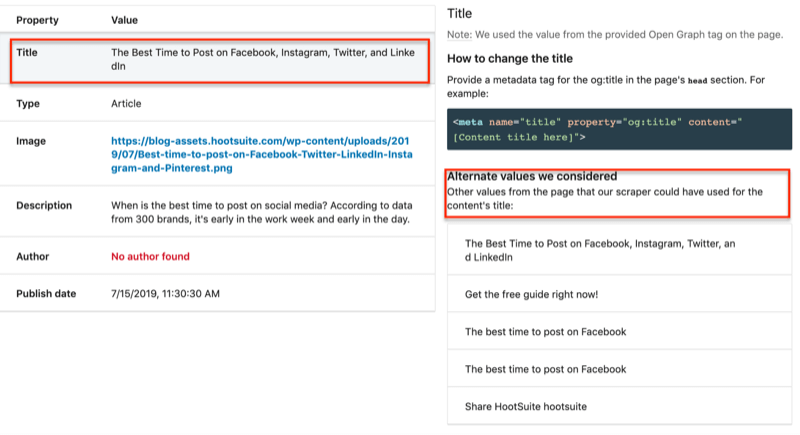Select the Image property label
The image size is (800, 435).
(31, 141)
